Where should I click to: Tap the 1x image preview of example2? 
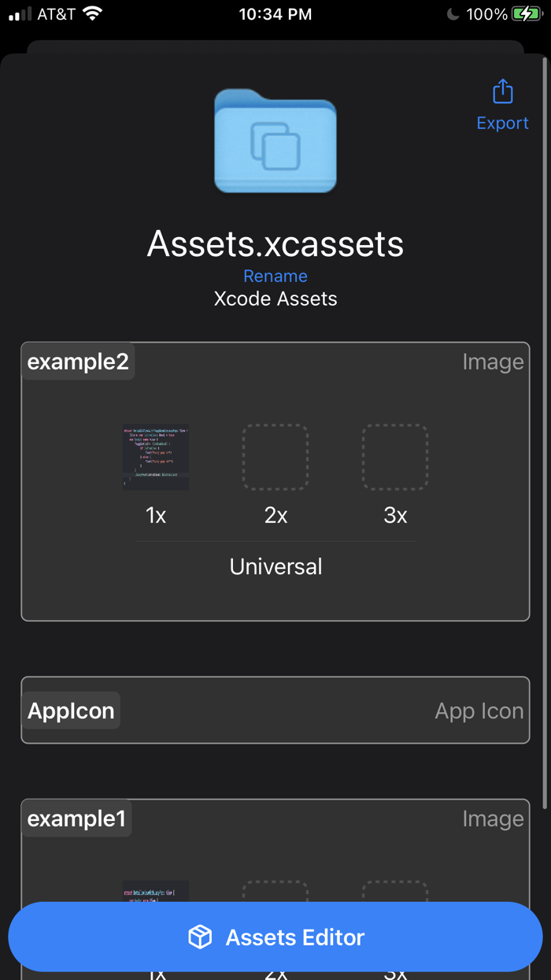[155, 457]
